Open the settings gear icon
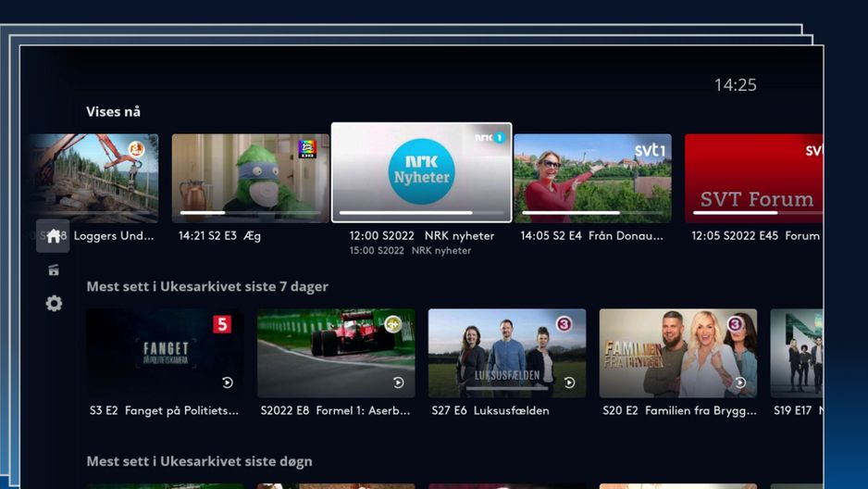The height and width of the screenshot is (489, 868). point(54,304)
